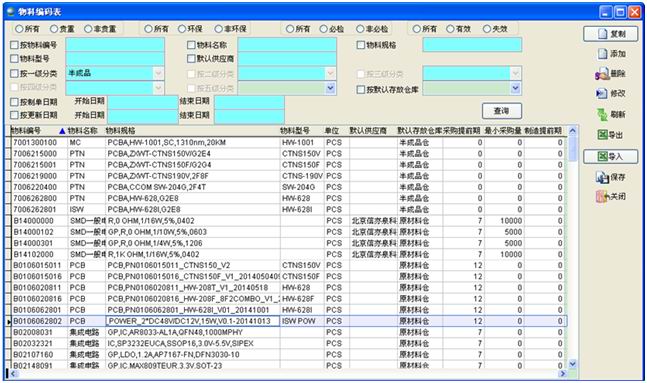
Task: Choose the 有效 radio option
Action: coord(450,29)
